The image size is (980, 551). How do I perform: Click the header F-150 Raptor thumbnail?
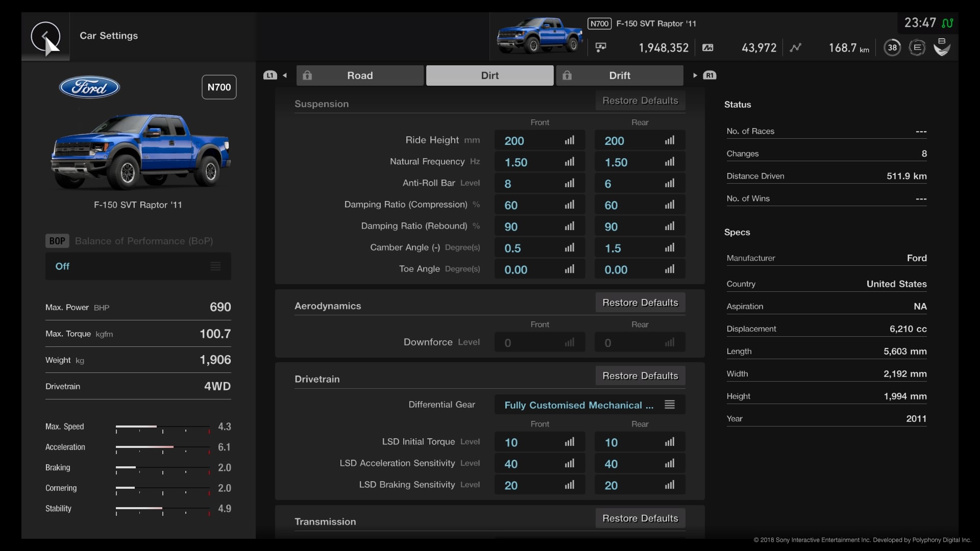(x=540, y=35)
